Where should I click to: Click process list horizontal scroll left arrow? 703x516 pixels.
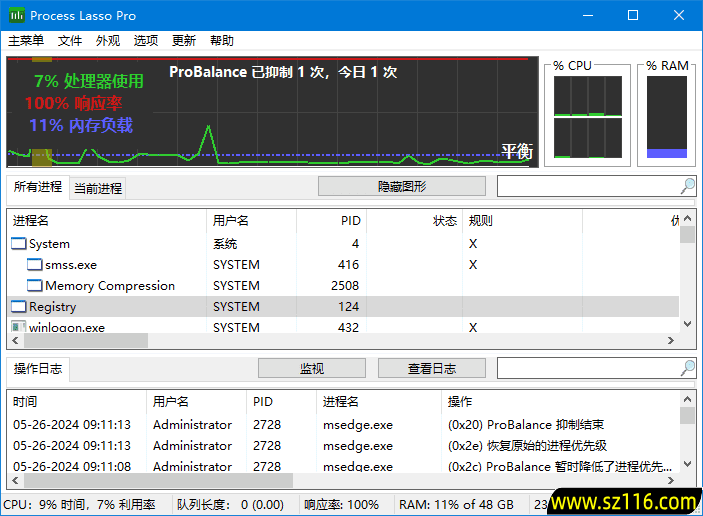(x=15, y=340)
